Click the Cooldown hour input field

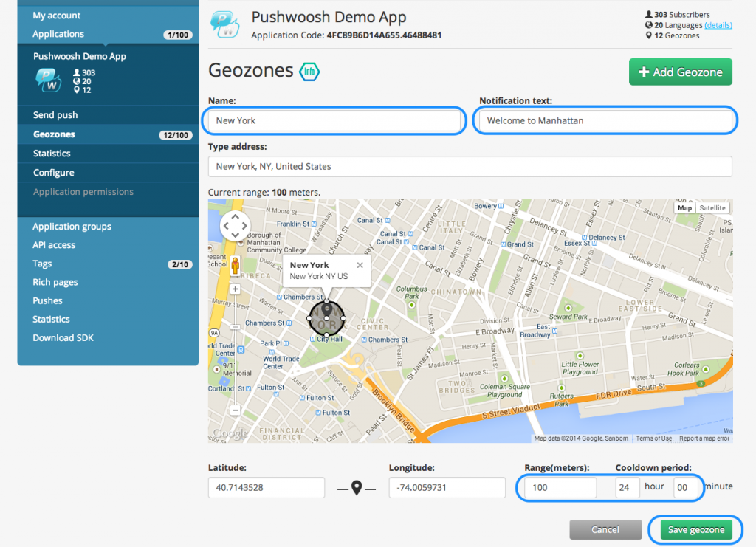[x=628, y=488]
